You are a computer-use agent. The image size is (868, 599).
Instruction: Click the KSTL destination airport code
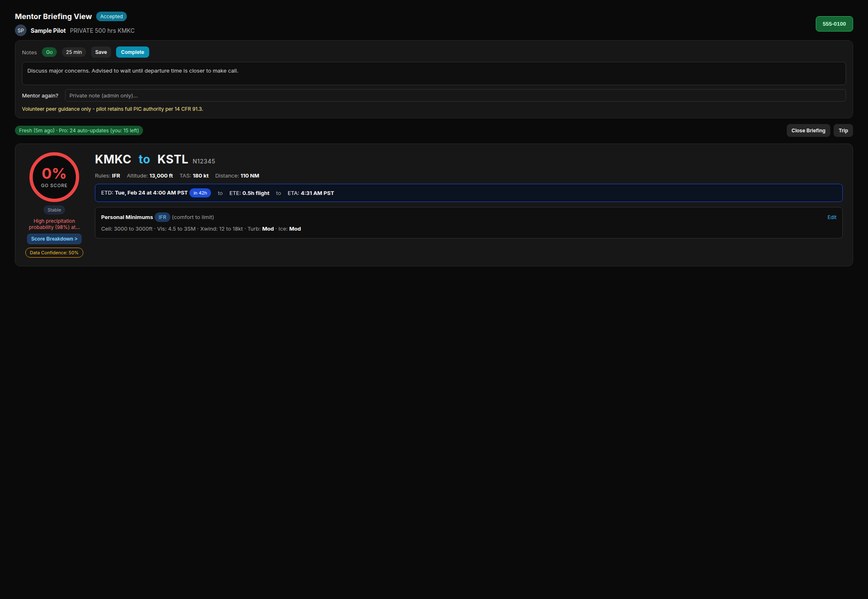point(172,159)
